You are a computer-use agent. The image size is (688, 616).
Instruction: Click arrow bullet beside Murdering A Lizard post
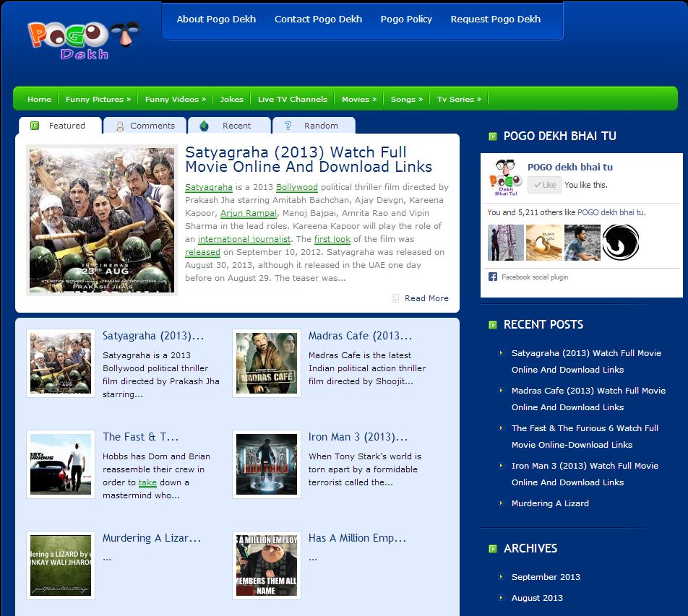(501, 503)
